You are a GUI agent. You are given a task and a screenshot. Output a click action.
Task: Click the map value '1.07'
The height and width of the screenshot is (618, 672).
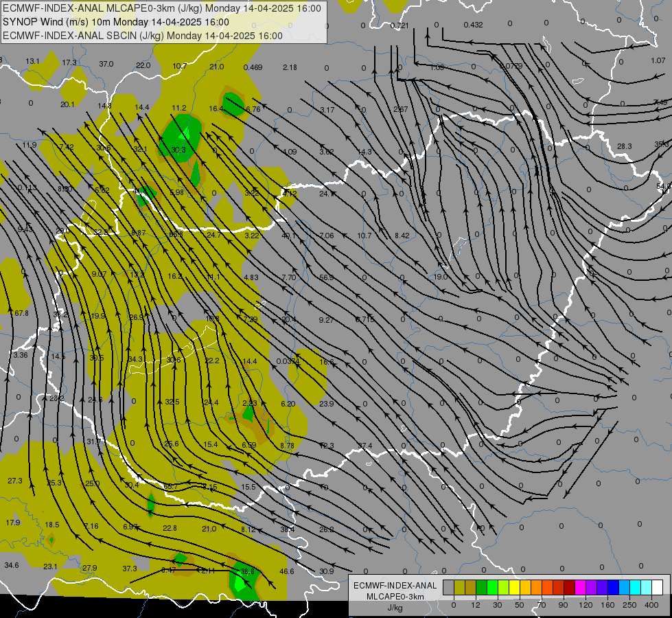[658, 60]
